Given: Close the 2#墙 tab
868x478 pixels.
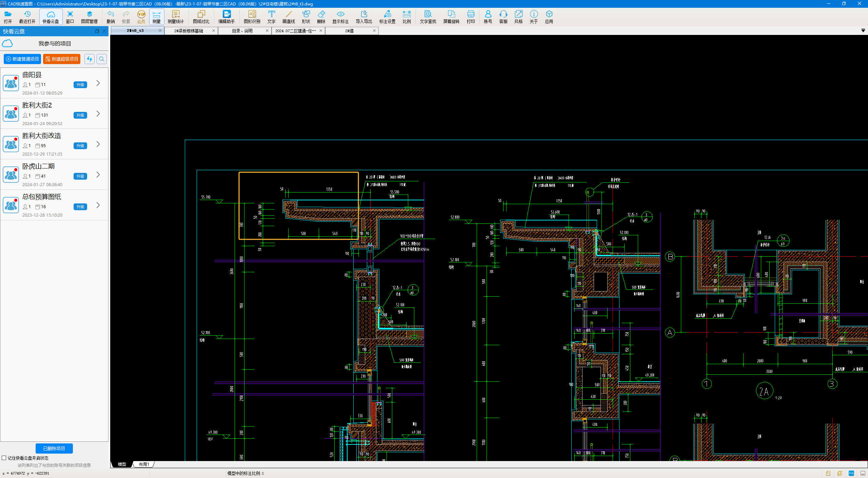Looking at the screenshot, I should (x=374, y=31).
